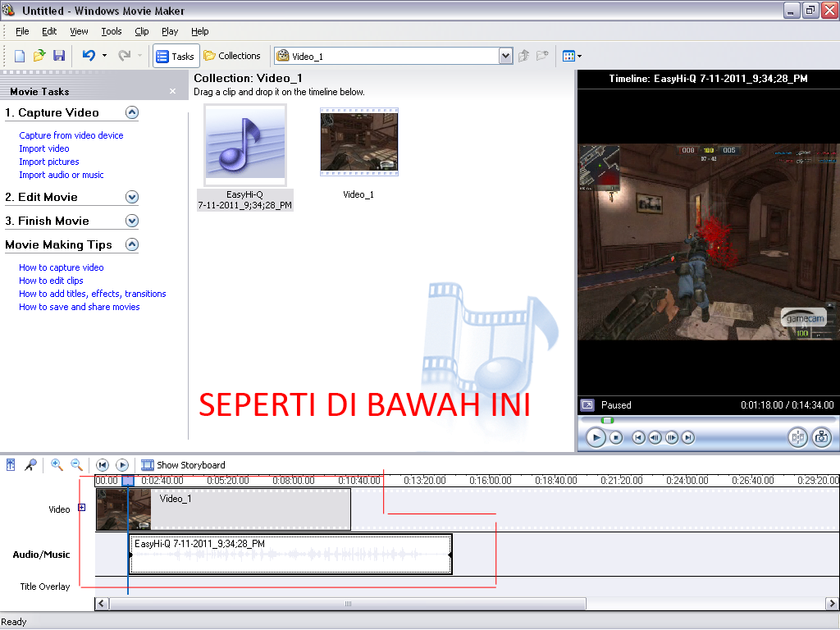Open the Edit menu
Screen dimensions: 840x630
(49, 31)
